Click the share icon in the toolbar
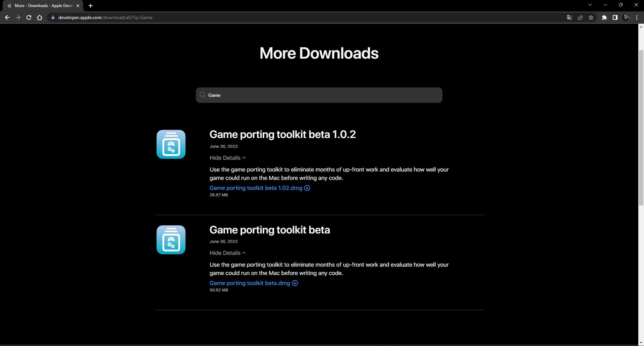 point(580,17)
